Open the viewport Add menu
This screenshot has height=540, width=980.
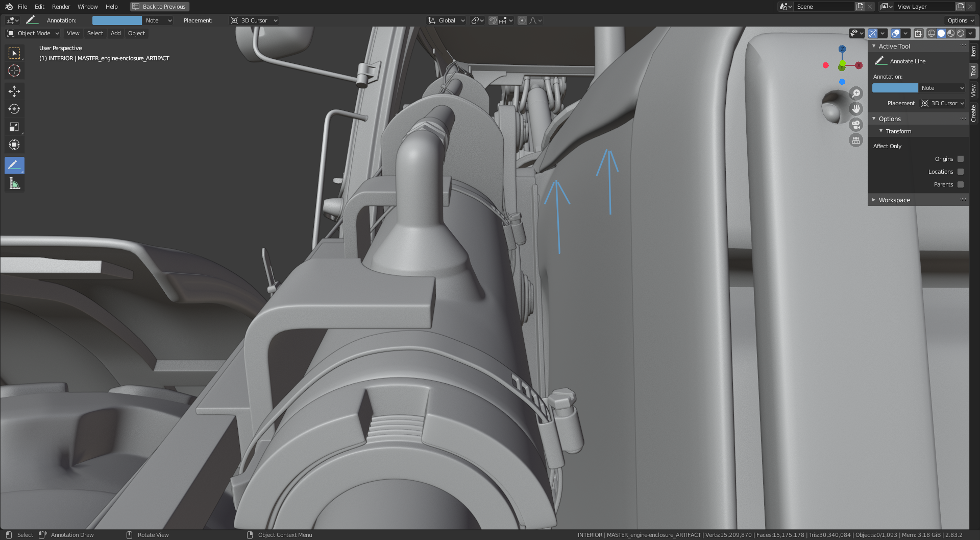pos(116,33)
